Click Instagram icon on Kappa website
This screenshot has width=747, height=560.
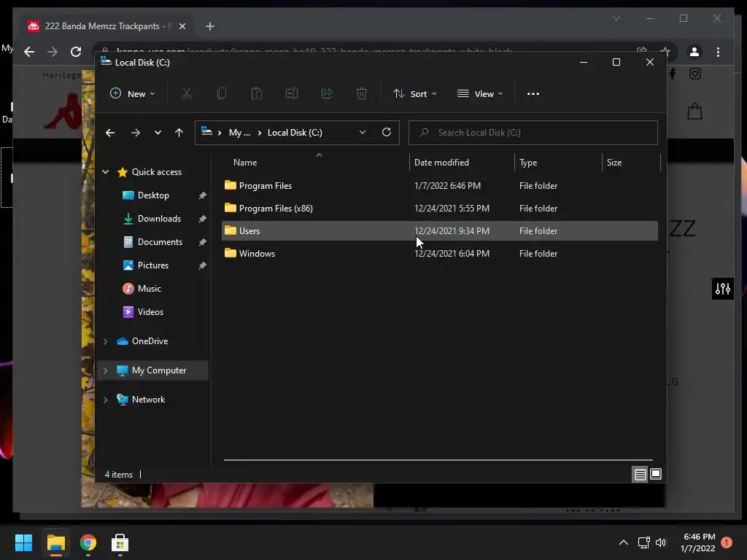(695, 74)
